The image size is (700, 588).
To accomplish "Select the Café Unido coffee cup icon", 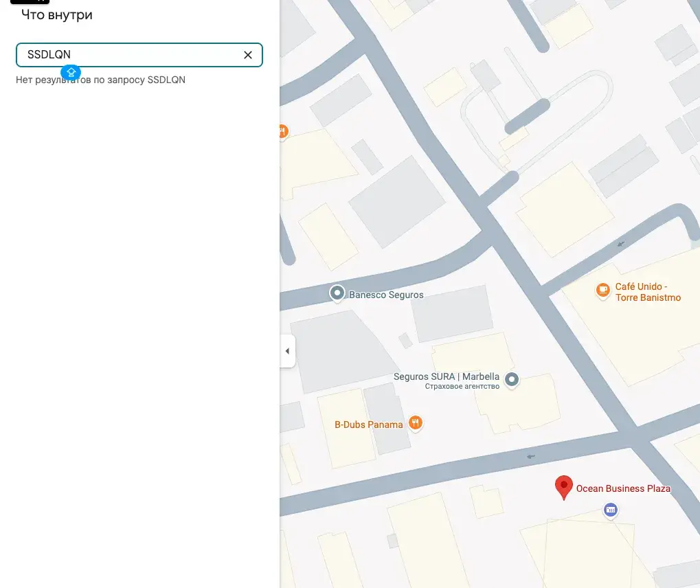I will 603,290.
